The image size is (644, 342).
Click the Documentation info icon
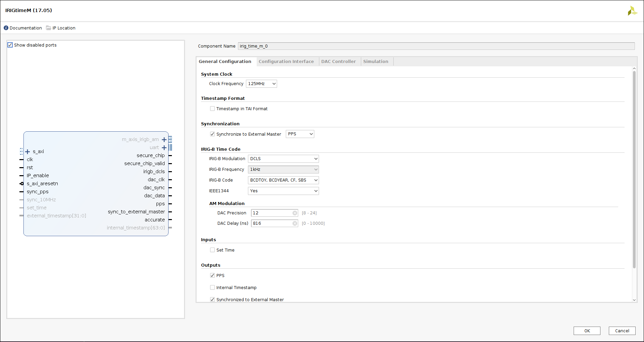point(6,28)
